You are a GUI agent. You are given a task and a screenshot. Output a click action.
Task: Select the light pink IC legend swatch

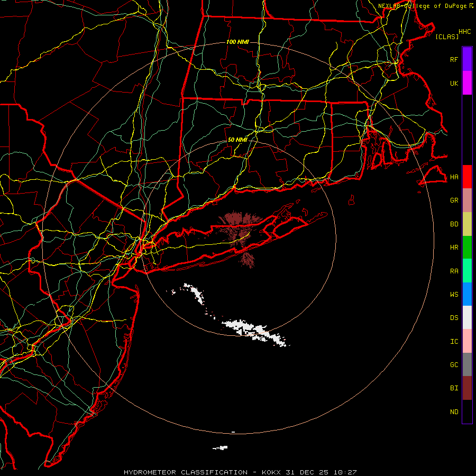point(467,341)
